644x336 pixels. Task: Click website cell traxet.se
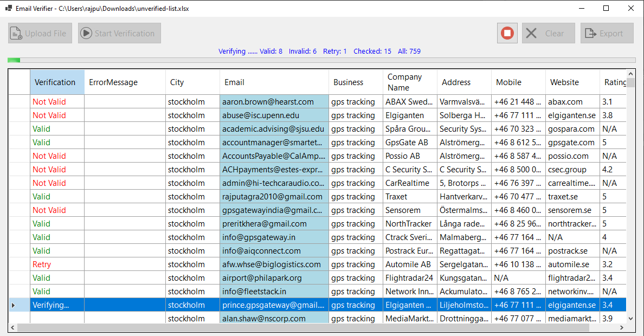pos(572,197)
